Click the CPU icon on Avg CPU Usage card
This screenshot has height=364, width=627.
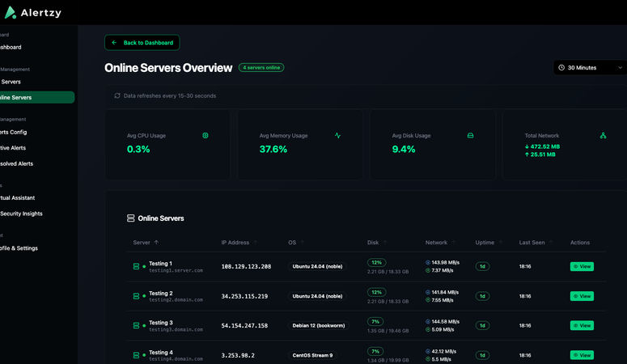pyautogui.click(x=205, y=136)
